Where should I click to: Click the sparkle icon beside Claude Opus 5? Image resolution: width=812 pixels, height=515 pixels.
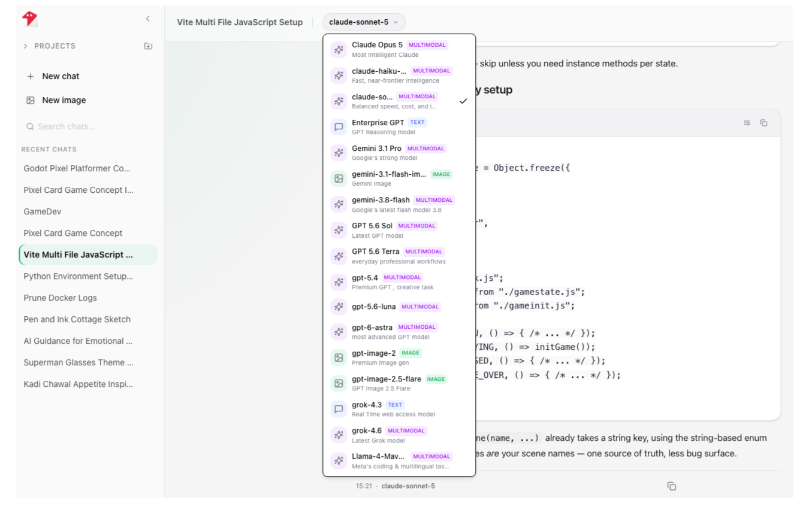(x=339, y=50)
